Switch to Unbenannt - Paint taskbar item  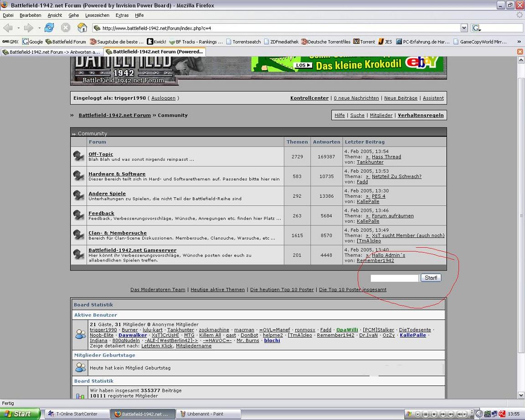click(x=208, y=414)
